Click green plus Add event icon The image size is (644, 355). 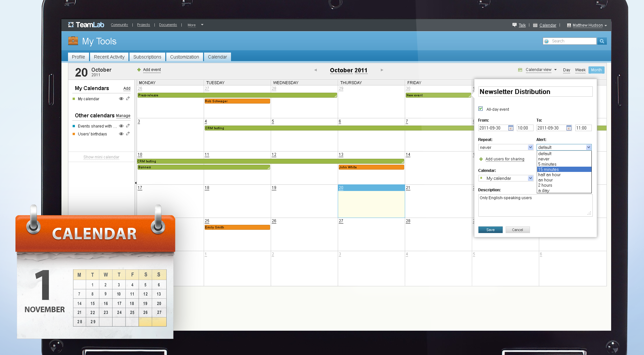click(x=139, y=70)
